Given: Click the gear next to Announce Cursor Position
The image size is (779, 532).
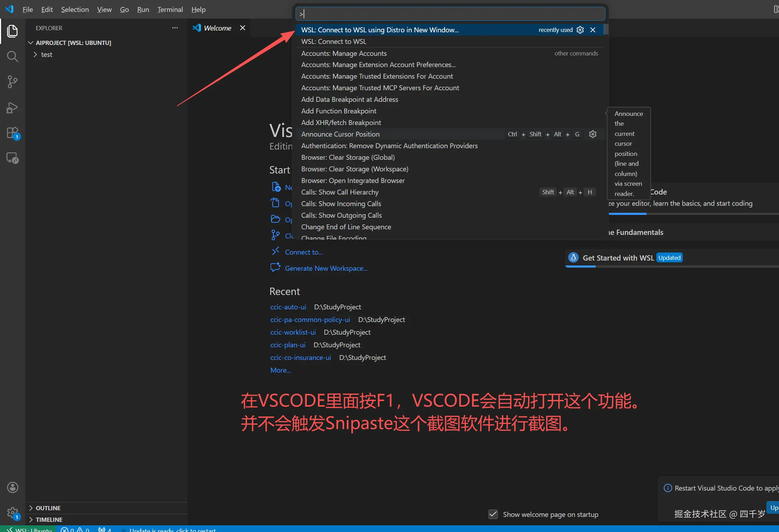Looking at the screenshot, I should click(x=592, y=134).
